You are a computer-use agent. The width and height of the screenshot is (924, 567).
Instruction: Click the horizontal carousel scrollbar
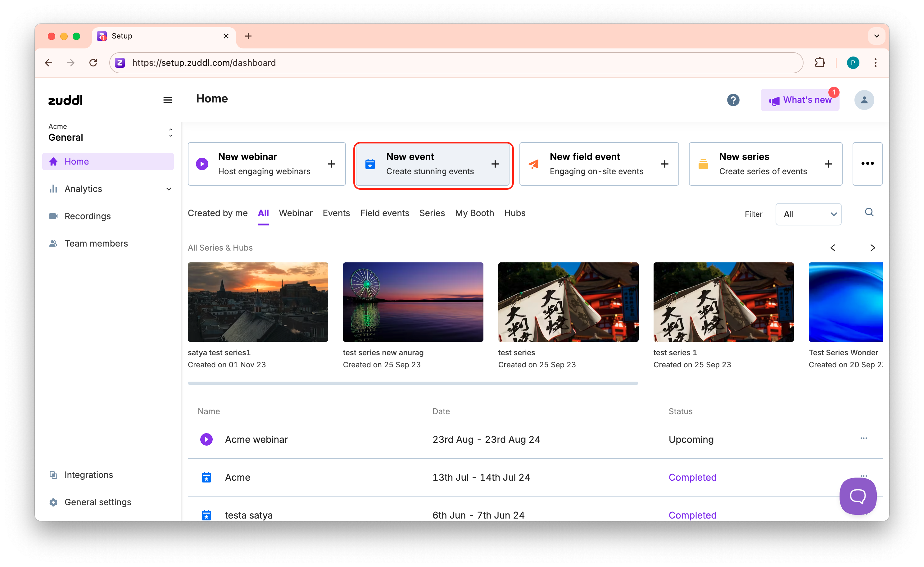click(413, 383)
